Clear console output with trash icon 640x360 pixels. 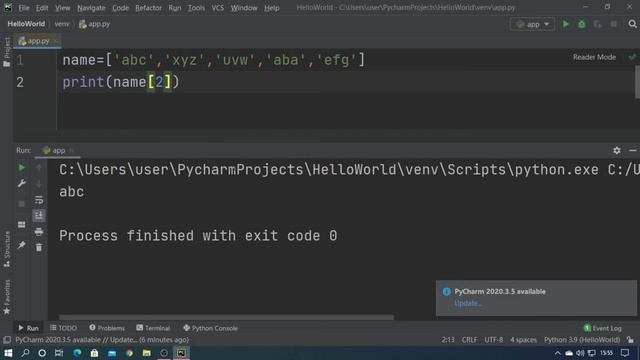tap(39, 247)
